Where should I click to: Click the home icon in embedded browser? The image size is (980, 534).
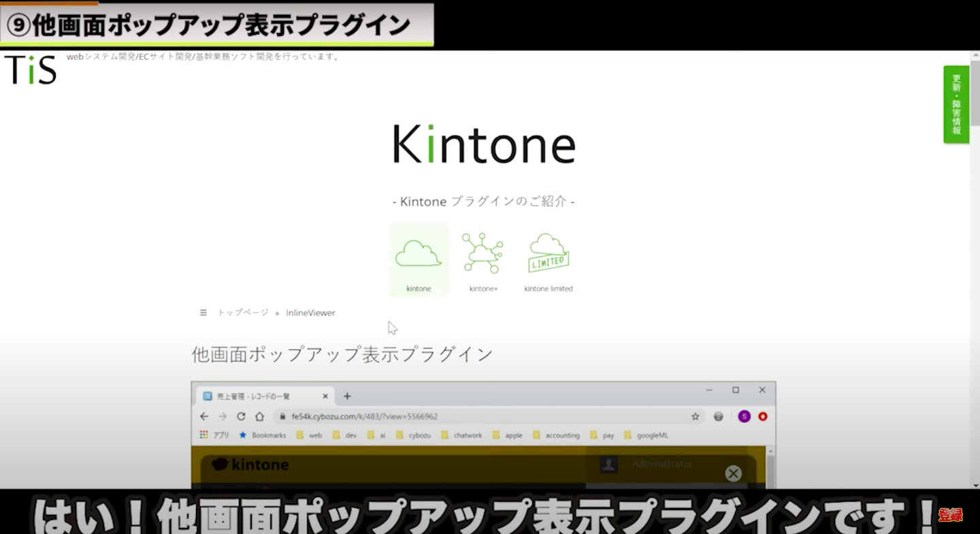pyautogui.click(x=259, y=416)
